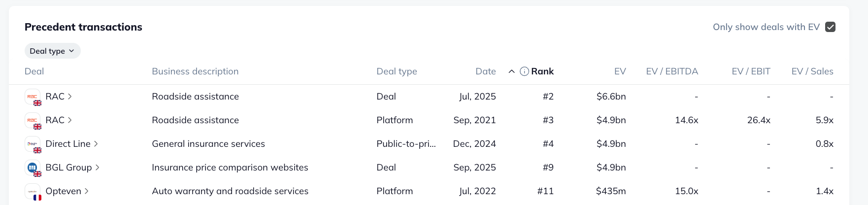
Task: Click the RAC logo in the Sep 2021 row
Action: (33, 120)
